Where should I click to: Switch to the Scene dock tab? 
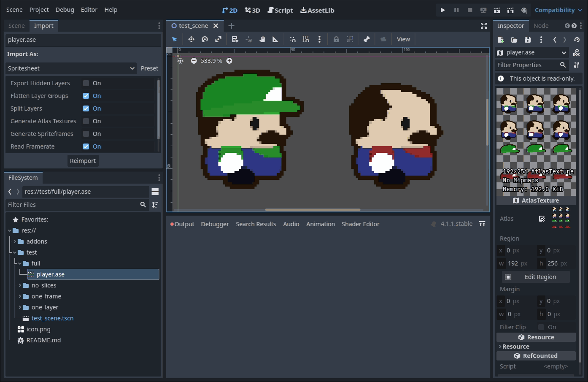click(16, 26)
